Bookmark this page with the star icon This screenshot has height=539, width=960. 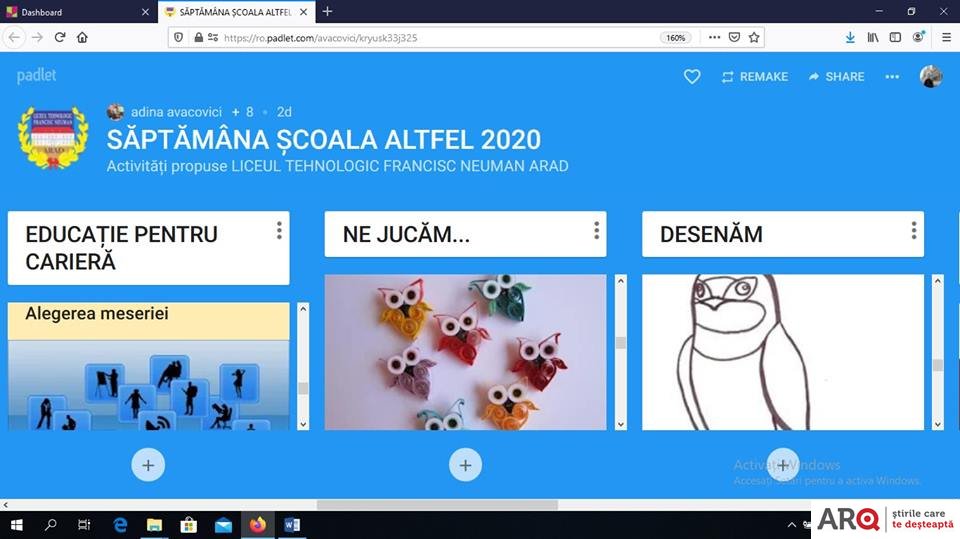coord(754,37)
